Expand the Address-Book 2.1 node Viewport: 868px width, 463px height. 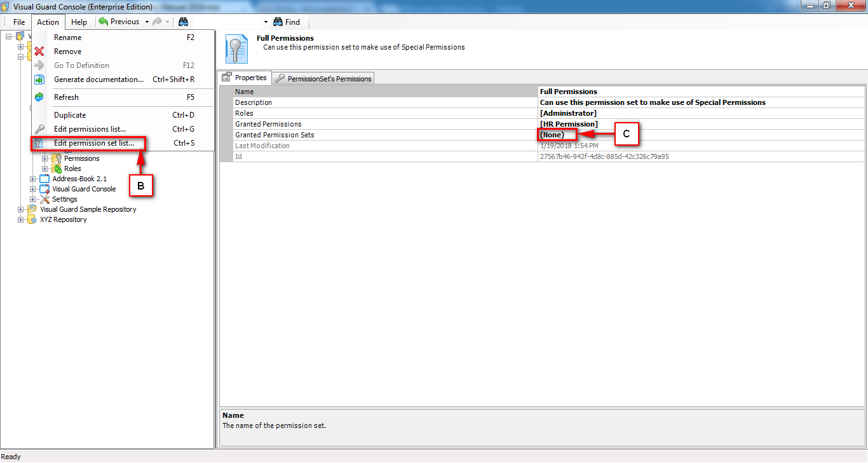(33, 179)
